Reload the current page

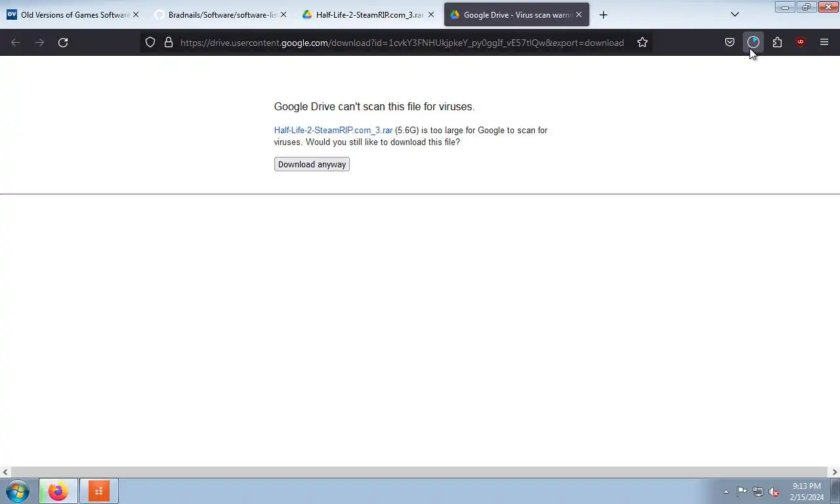(63, 42)
